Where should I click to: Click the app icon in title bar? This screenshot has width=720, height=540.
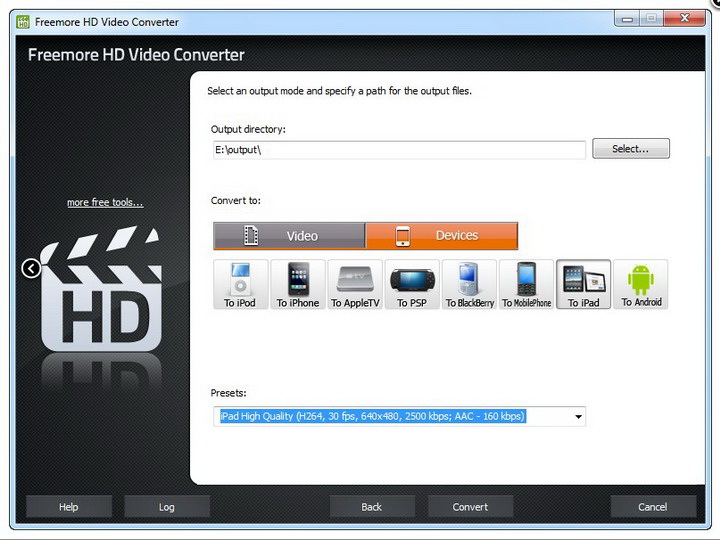(x=22, y=22)
